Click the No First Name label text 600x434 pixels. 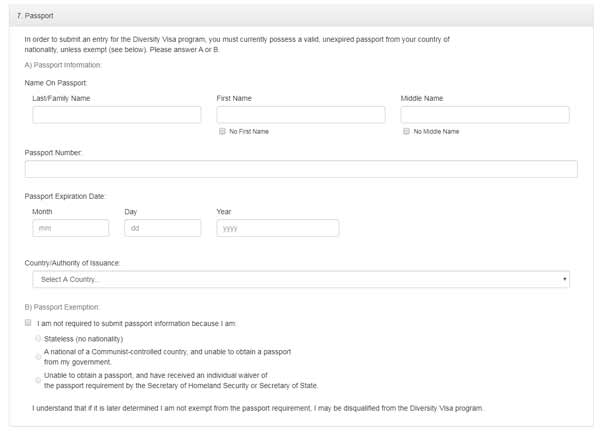pyautogui.click(x=249, y=132)
